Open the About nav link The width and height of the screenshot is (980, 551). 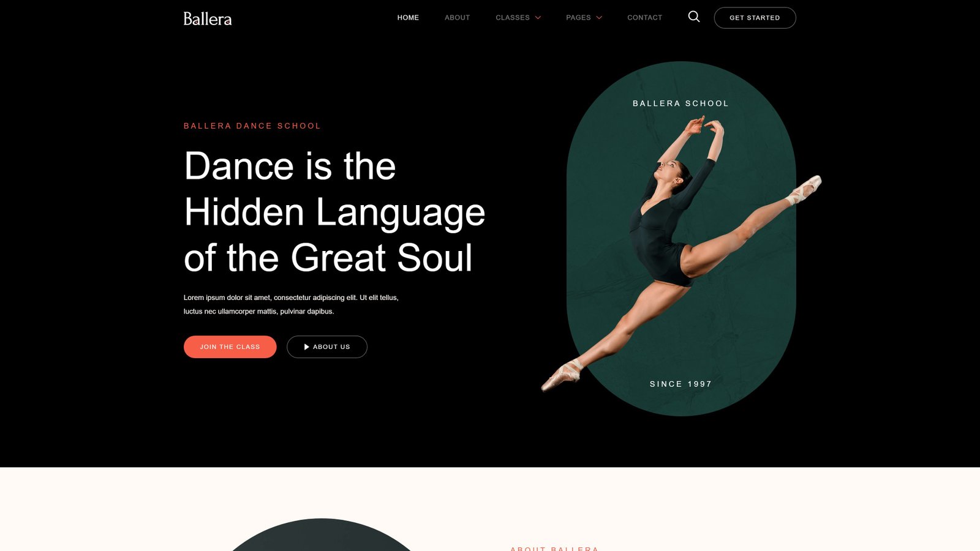(x=458, y=18)
